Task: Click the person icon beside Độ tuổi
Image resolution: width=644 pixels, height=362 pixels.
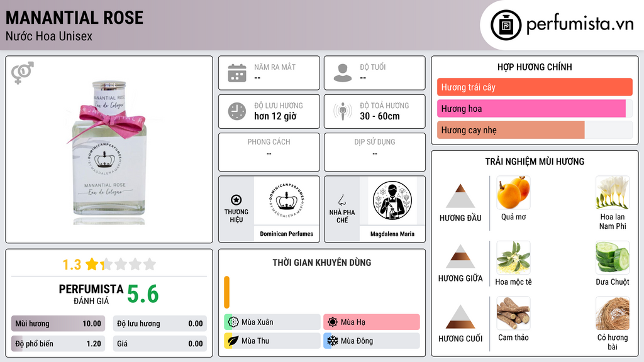Action: (343, 73)
